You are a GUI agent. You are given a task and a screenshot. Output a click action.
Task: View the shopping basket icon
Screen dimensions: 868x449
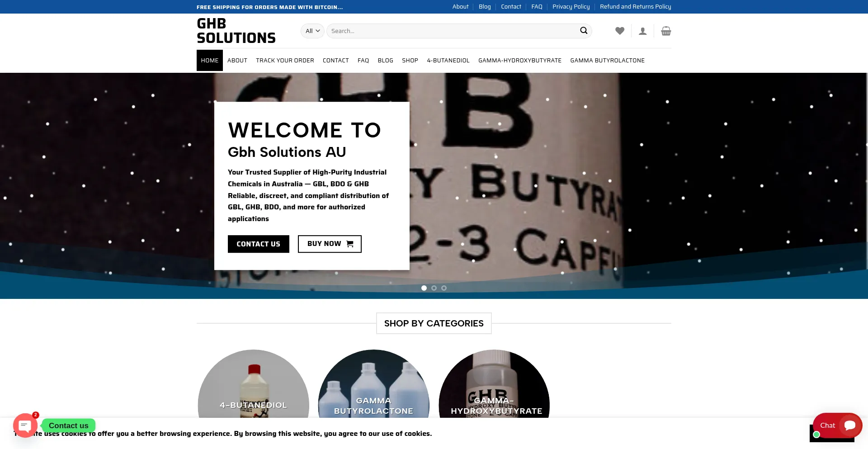click(x=666, y=31)
